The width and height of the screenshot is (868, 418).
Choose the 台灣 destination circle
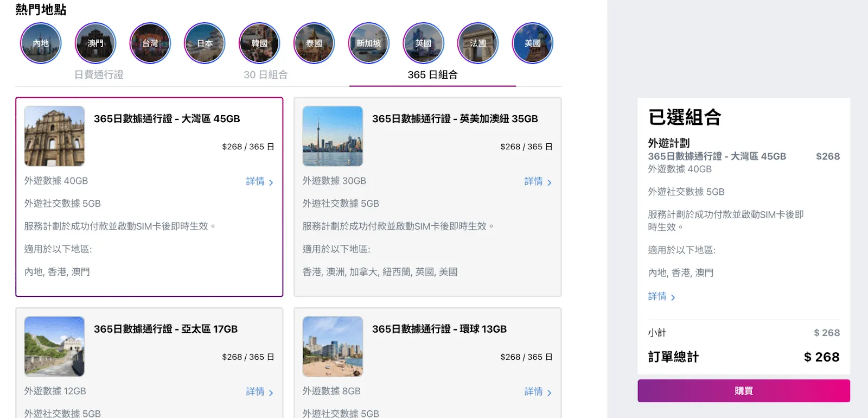pyautogui.click(x=150, y=43)
